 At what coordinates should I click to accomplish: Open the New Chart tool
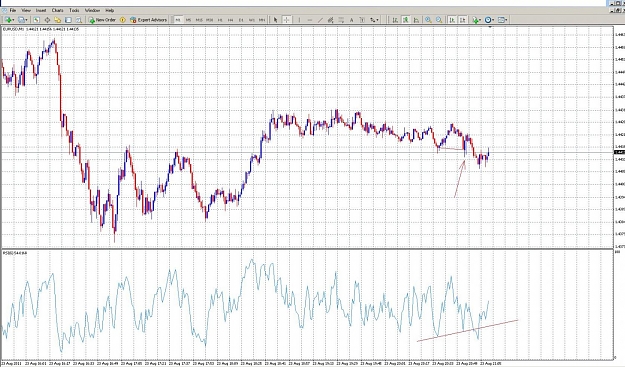coord(8,20)
